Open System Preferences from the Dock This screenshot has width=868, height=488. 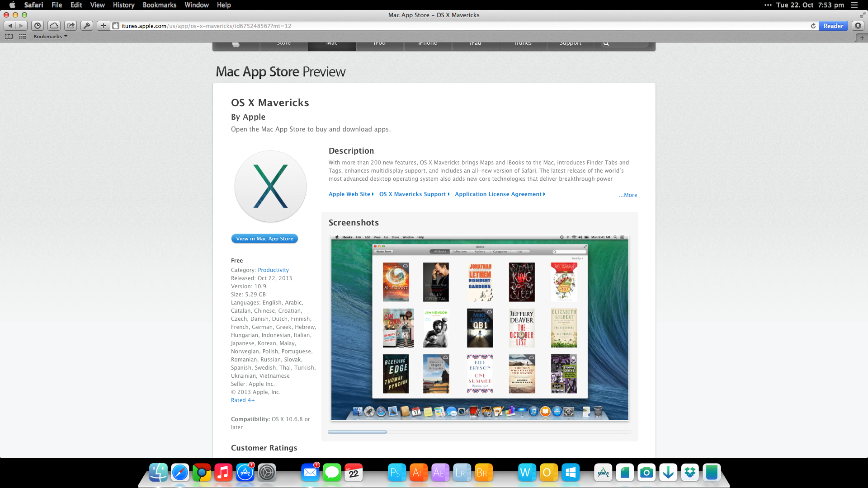pyautogui.click(x=267, y=473)
